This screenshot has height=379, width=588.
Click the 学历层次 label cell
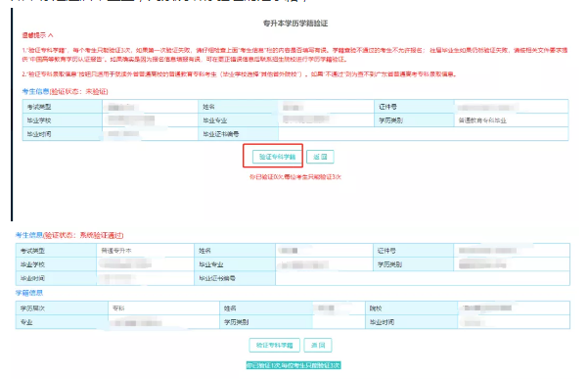[x=62, y=308]
